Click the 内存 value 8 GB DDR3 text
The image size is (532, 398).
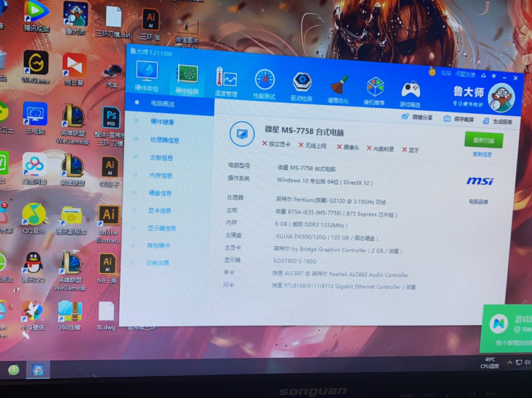[311, 224]
